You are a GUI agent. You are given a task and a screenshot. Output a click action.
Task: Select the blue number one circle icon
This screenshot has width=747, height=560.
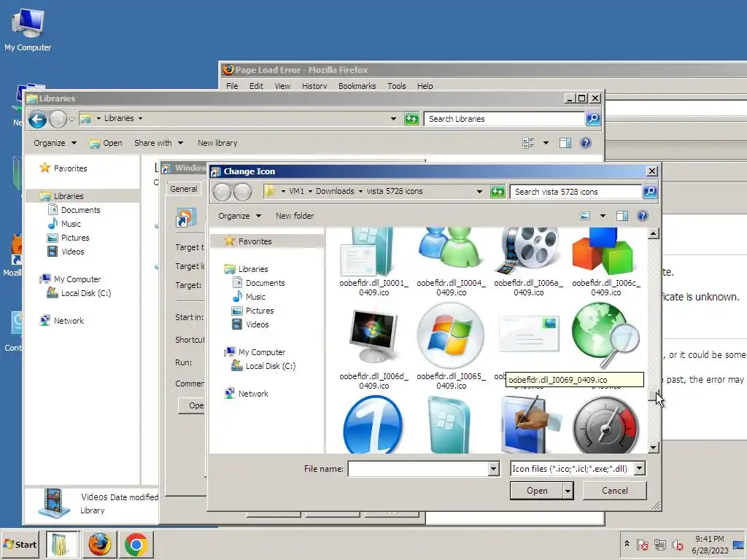(373, 424)
